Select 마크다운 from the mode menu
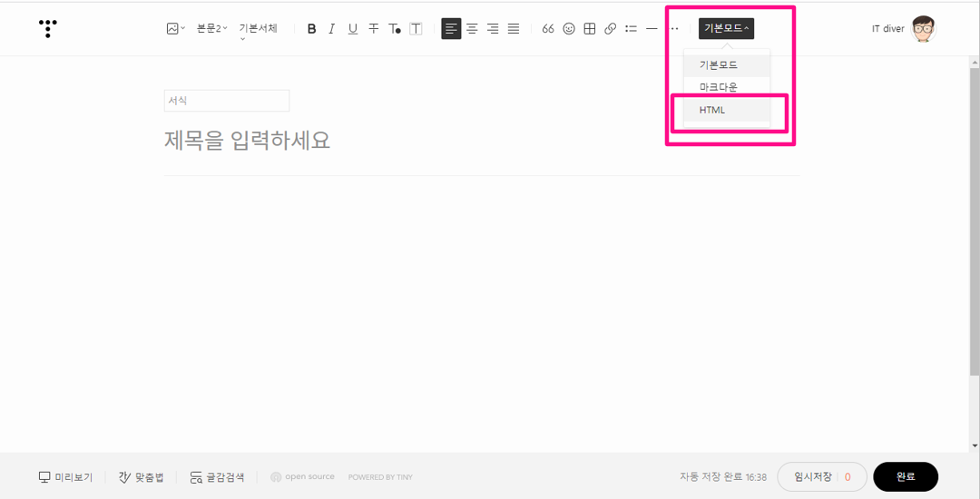The image size is (980, 499). point(727,87)
